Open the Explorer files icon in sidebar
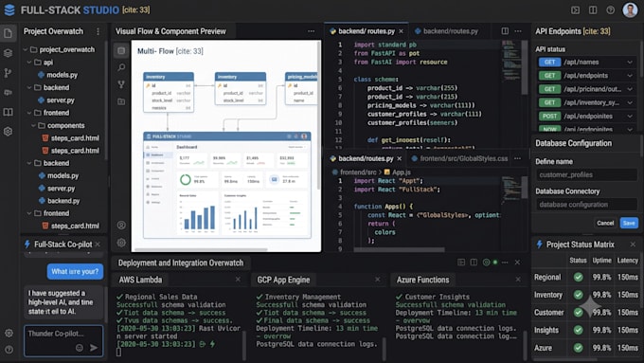The height and width of the screenshot is (363, 644). click(x=9, y=33)
